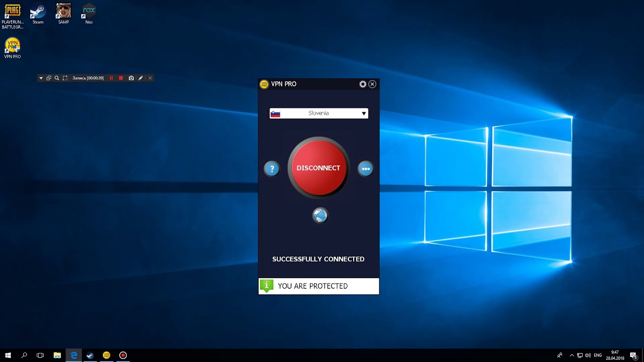Open Action Center notifications
Screen dimensions: 644x362
click(634, 355)
